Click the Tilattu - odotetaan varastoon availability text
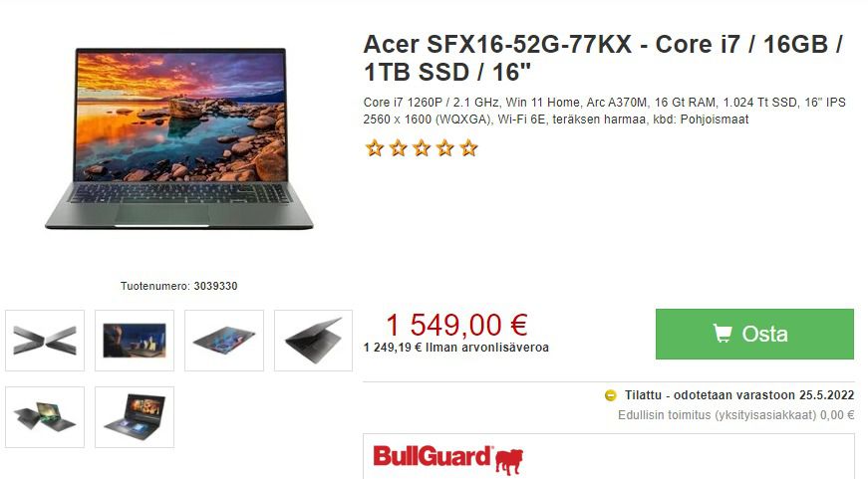Screen dimensions: 868x479 click(739, 395)
